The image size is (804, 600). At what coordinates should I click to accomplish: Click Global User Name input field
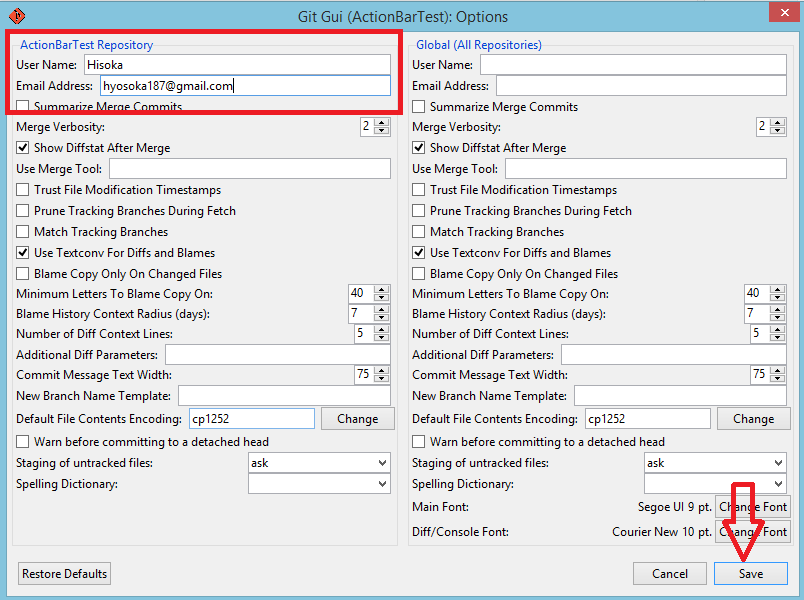coord(633,65)
